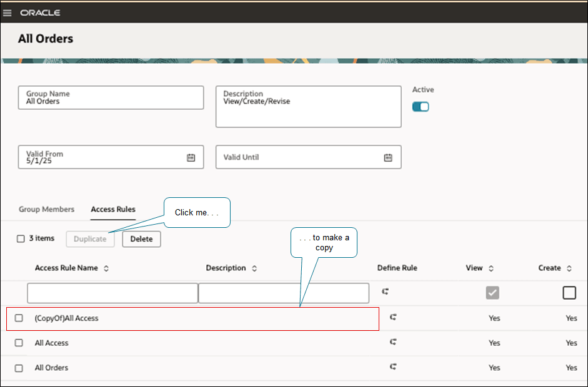Switch to the Group Members tab

tap(46, 209)
